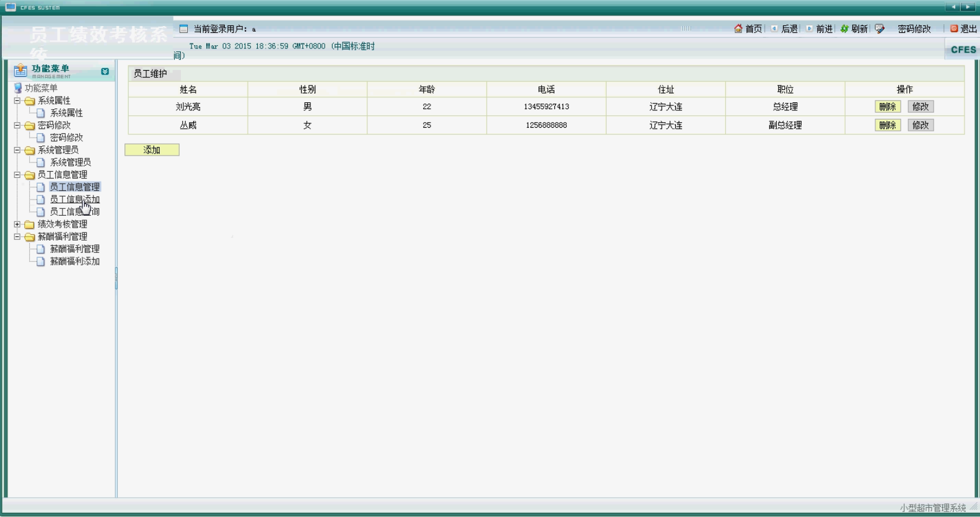Open the 薪酬福利管理 page link
The width and height of the screenshot is (980, 517).
[x=74, y=249]
